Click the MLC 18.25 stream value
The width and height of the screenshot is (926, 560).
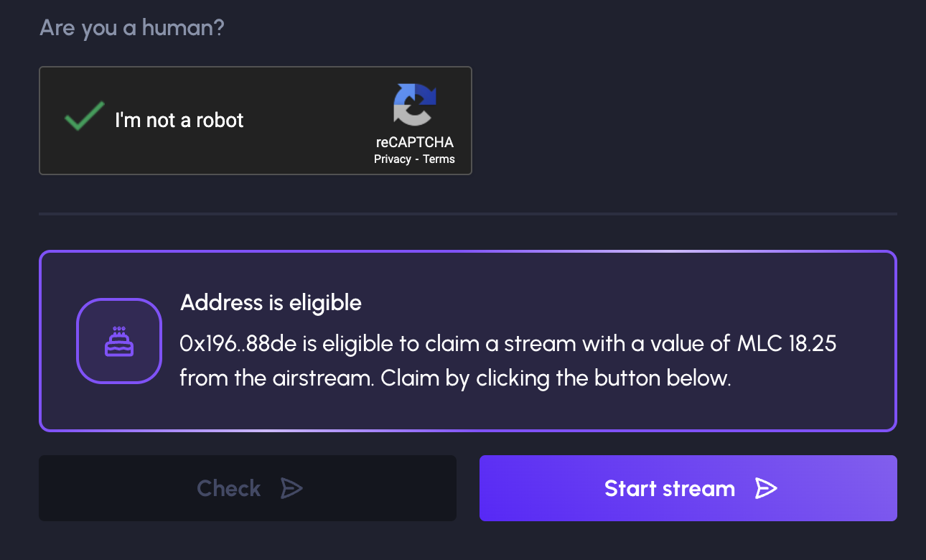point(787,344)
